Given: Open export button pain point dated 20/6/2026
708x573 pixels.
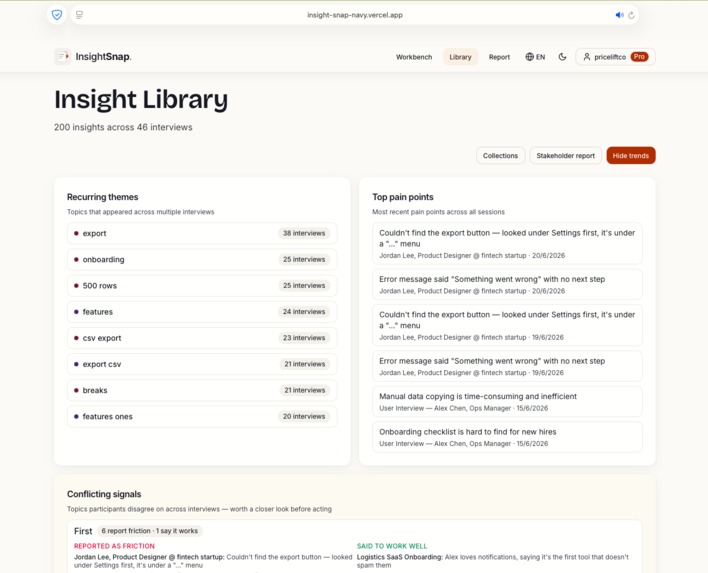Looking at the screenshot, I should click(x=507, y=243).
